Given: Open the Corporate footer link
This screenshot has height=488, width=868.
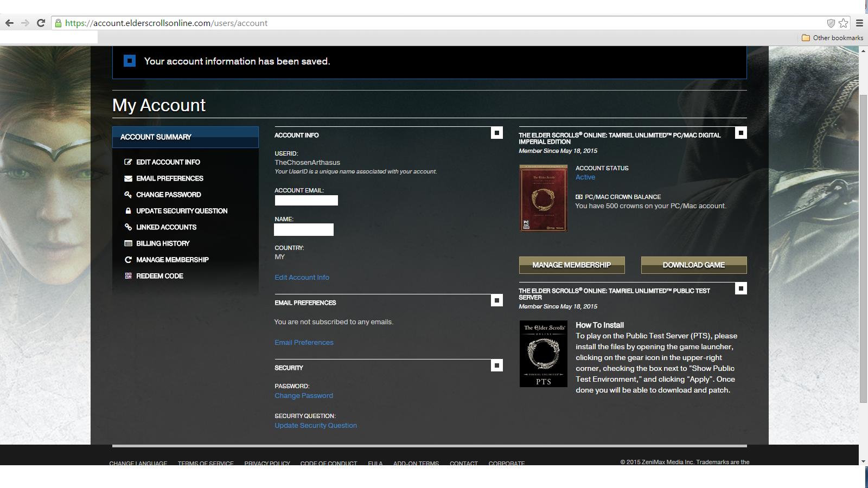Looking at the screenshot, I should click(x=507, y=463).
